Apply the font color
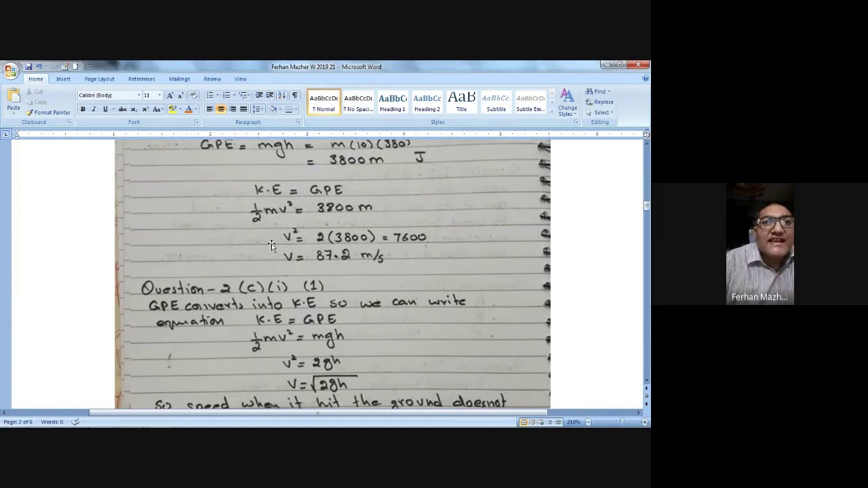The image size is (868, 488). tap(188, 109)
